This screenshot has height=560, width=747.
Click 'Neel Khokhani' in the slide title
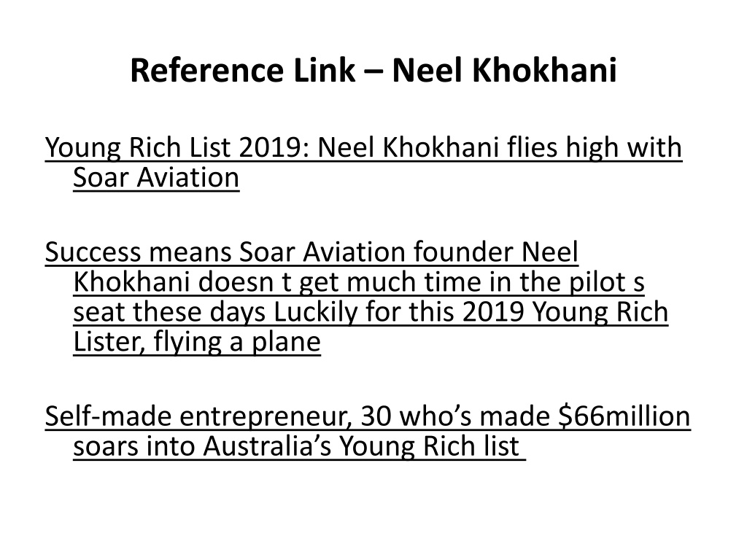pos(505,71)
